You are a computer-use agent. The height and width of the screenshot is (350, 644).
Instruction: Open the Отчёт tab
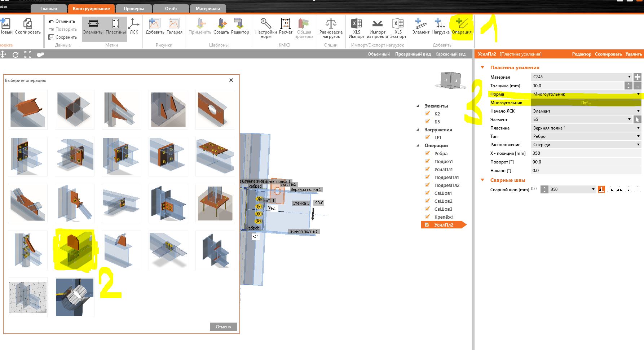coord(171,9)
